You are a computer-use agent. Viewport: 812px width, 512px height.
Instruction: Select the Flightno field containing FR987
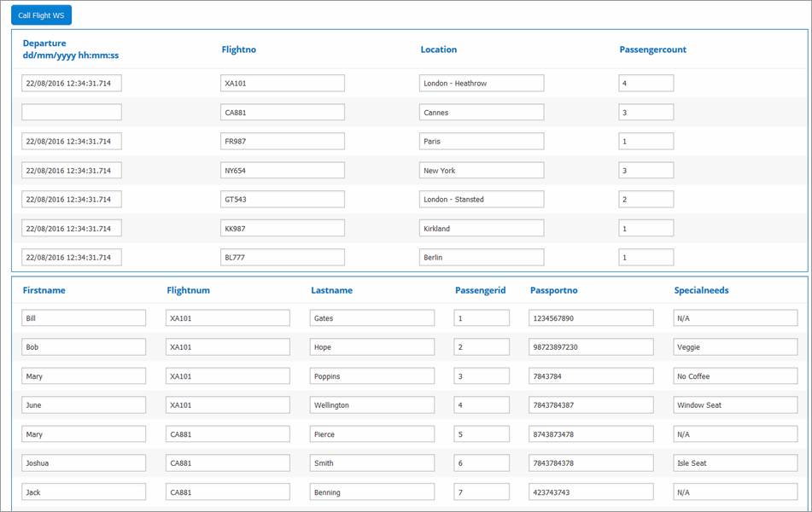click(x=283, y=142)
